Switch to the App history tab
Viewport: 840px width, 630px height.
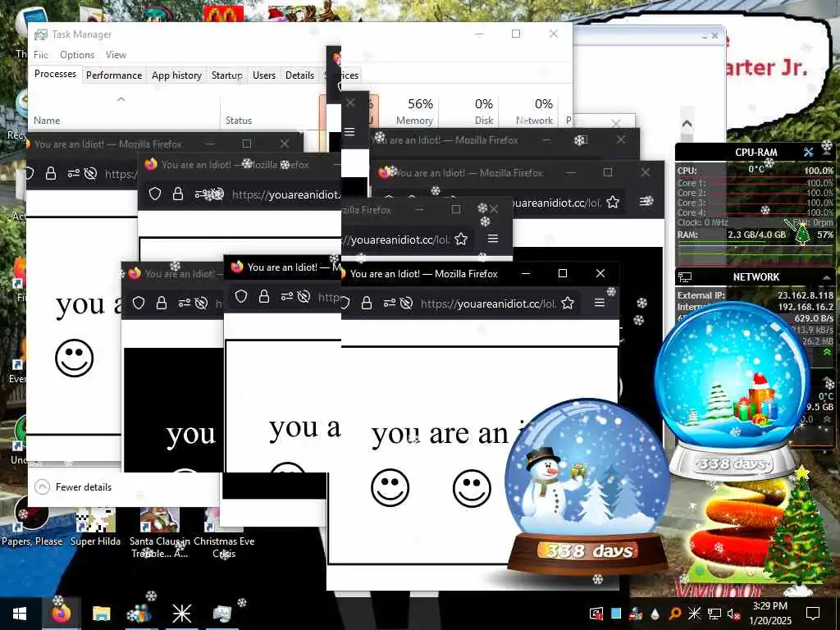(177, 75)
